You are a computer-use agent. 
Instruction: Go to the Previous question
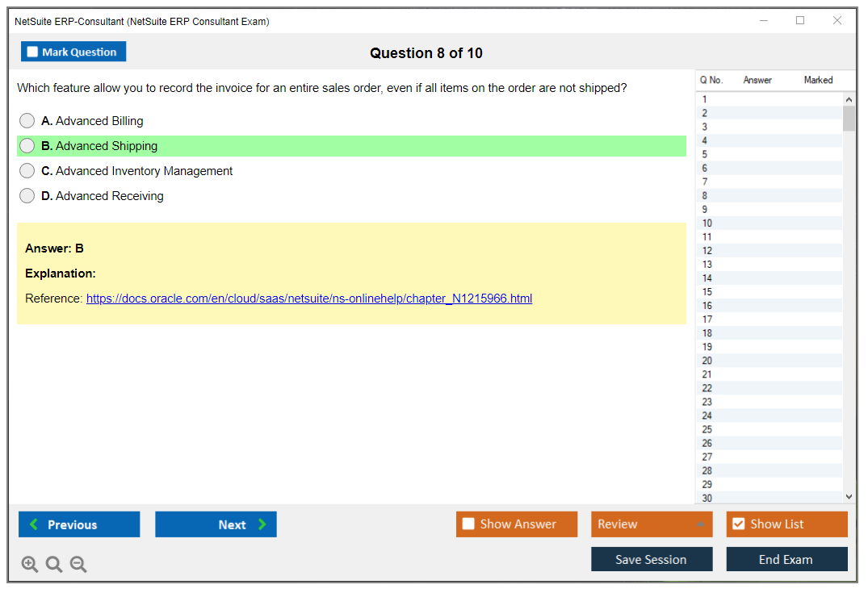tap(79, 524)
